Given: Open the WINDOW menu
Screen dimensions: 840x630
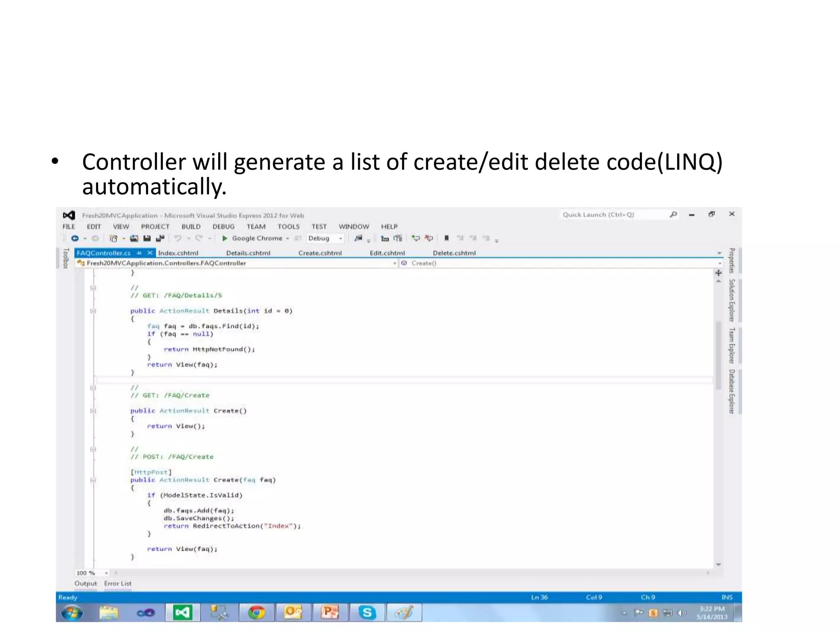Looking at the screenshot, I should [354, 226].
